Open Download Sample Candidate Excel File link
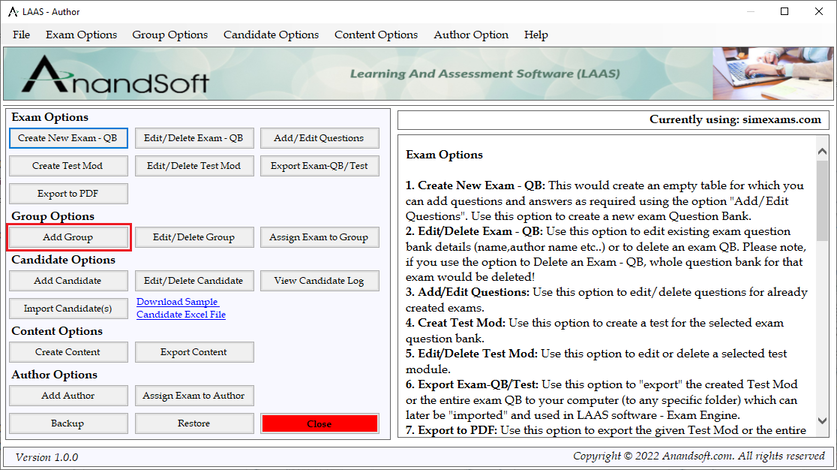837x470 pixels. click(x=181, y=308)
